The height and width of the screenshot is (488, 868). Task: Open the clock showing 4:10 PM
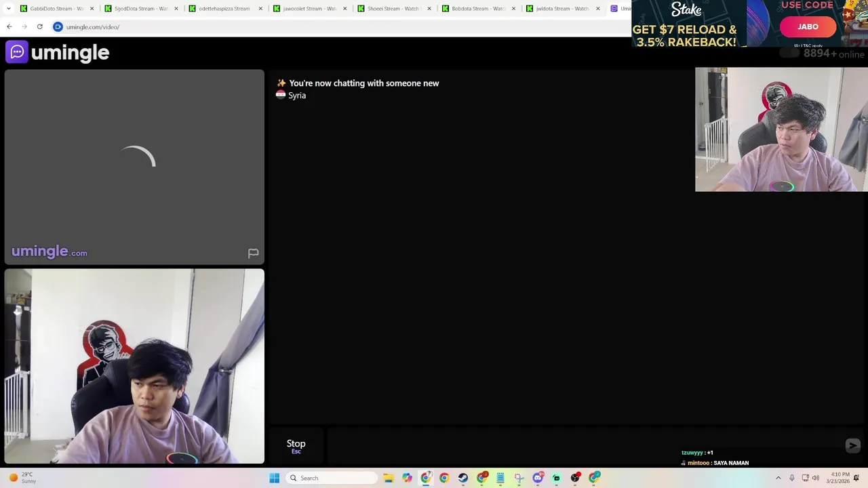[x=840, y=478]
